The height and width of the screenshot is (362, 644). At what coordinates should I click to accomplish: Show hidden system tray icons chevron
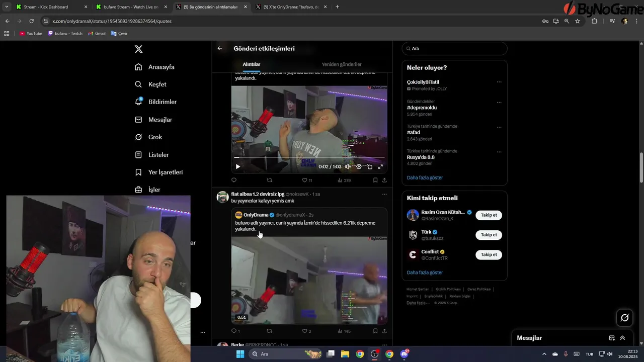(544, 354)
